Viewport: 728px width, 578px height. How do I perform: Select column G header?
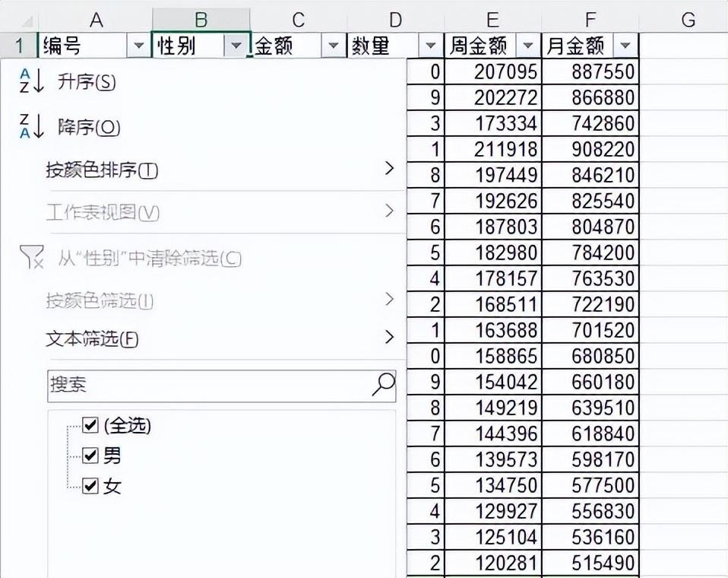click(x=688, y=20)
